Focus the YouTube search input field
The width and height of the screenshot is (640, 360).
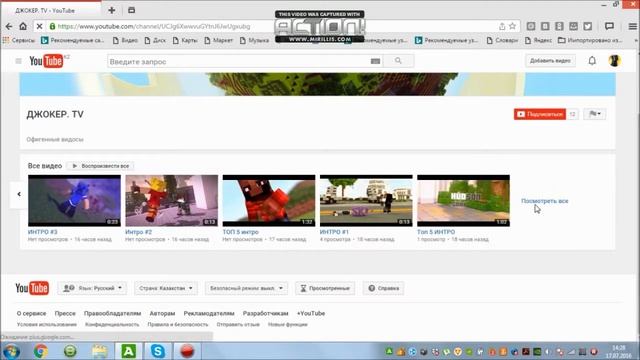pos(238,62)
